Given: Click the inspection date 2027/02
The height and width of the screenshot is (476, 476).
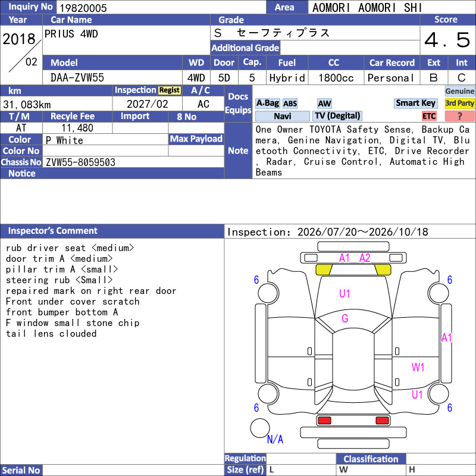Looking at the screenshot, I should 147,104.
